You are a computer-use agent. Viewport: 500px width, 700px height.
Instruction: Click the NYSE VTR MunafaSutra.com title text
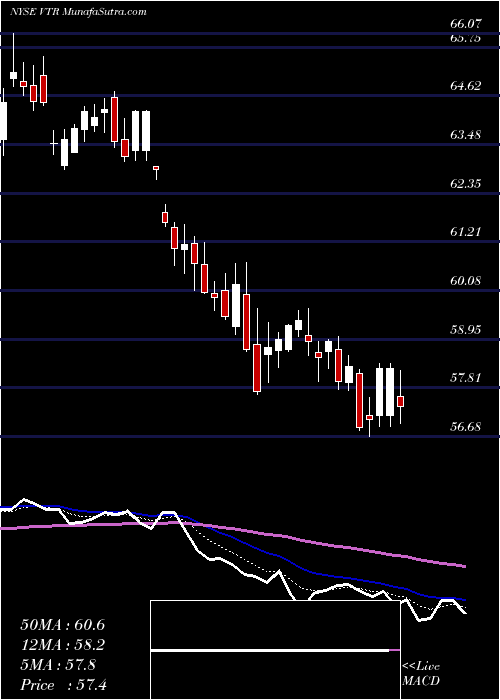(77, 12)
